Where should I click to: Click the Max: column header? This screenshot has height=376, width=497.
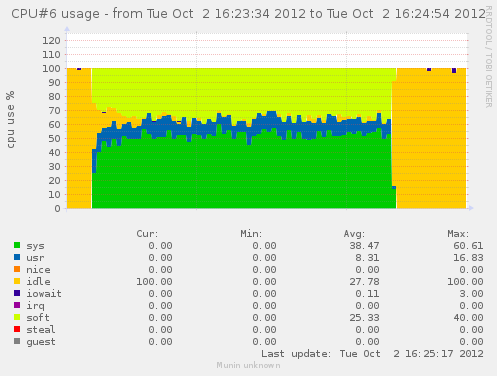pos(458,234)
